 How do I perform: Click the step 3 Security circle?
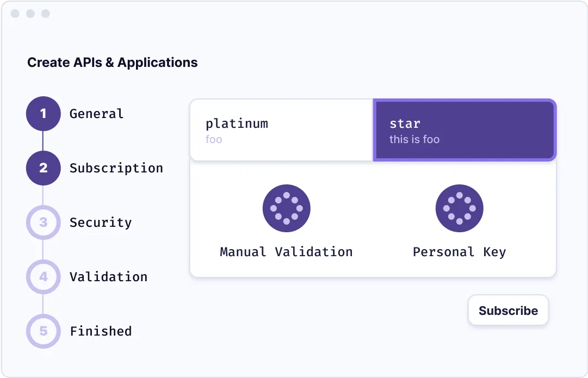click(x=43, y=222)
